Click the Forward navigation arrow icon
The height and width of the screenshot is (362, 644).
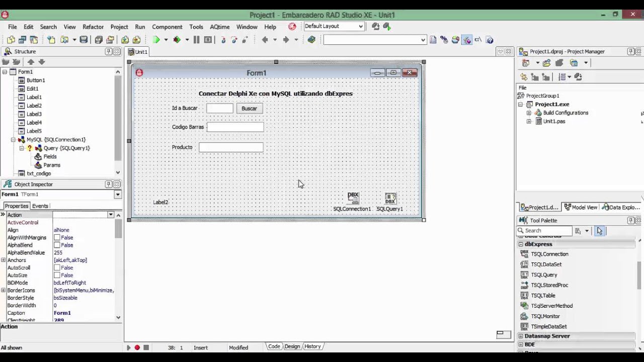286,40
